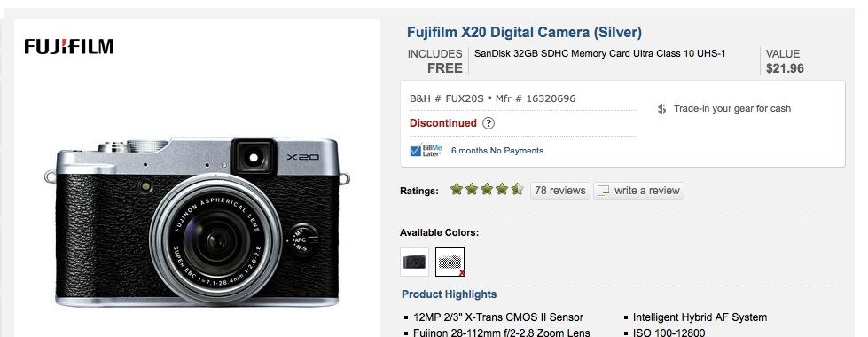868x337 pixels.
Task: Click the Discontinued help question mark icon
Action: pyautogui.click(x=489, y=123)
